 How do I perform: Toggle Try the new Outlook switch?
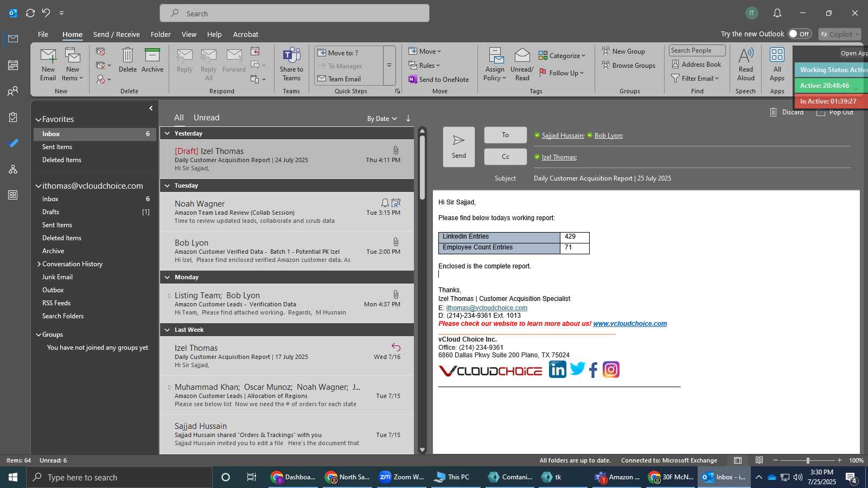click(x=800, y=34)
